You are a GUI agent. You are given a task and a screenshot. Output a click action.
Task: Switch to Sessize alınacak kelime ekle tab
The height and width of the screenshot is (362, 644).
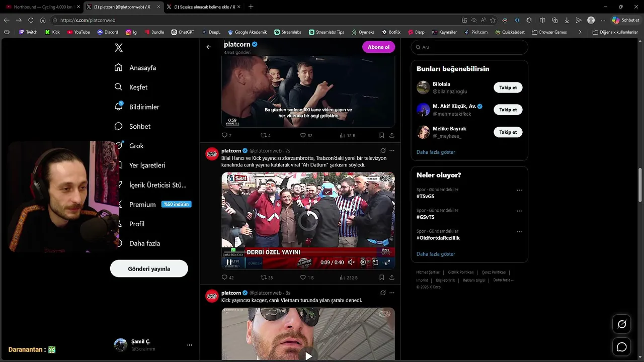(203, 7)
